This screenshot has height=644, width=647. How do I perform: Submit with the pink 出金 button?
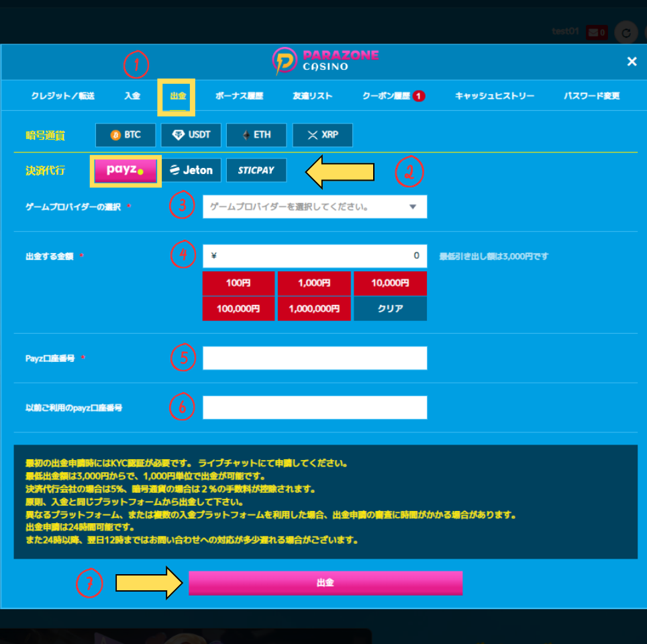[x=326, y=583]
